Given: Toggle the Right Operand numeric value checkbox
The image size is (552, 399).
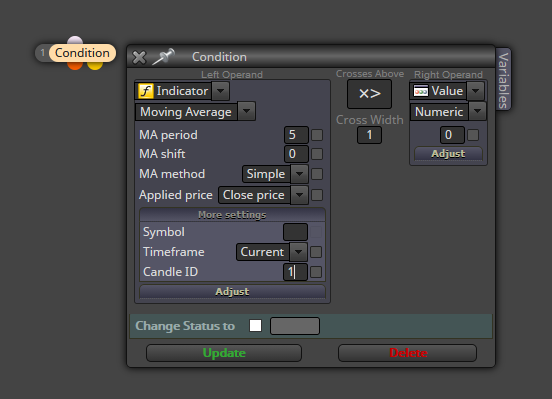Looking at the screenshot, I should pos(473,135).
